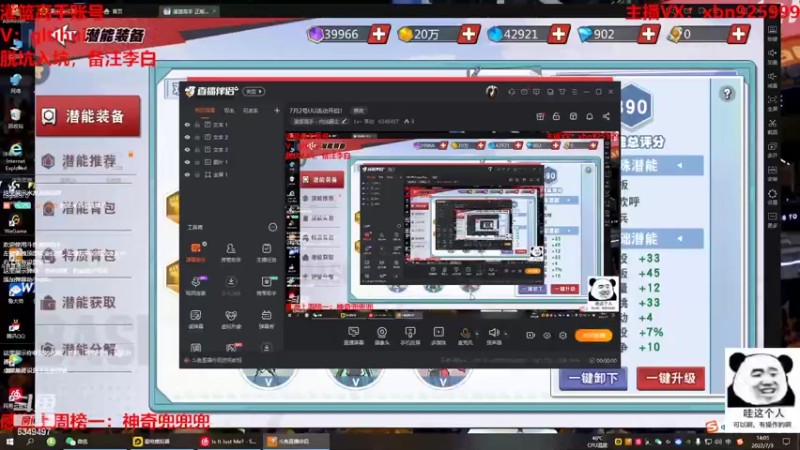This screenshot has width=800, height=450.
Task: Toggle the lock icon in stream header
Action: 556,116
